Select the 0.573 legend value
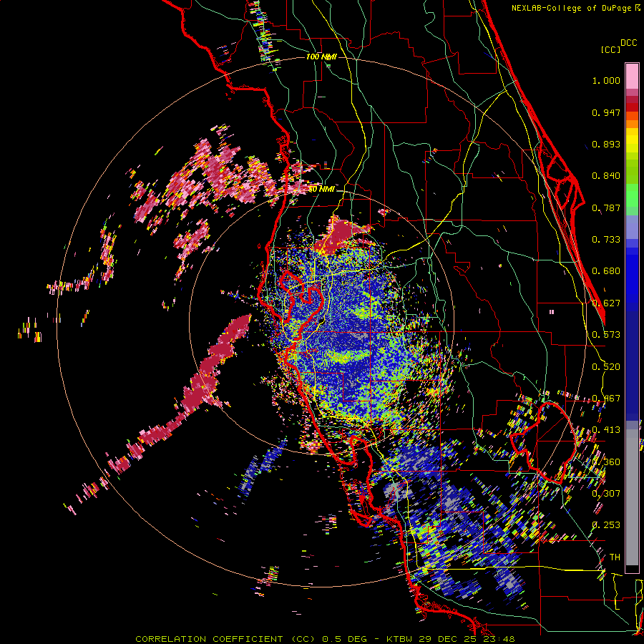Image resolution: width=644 pixels, height=644 pixels. pyautogui.click(x=606, y=335)
